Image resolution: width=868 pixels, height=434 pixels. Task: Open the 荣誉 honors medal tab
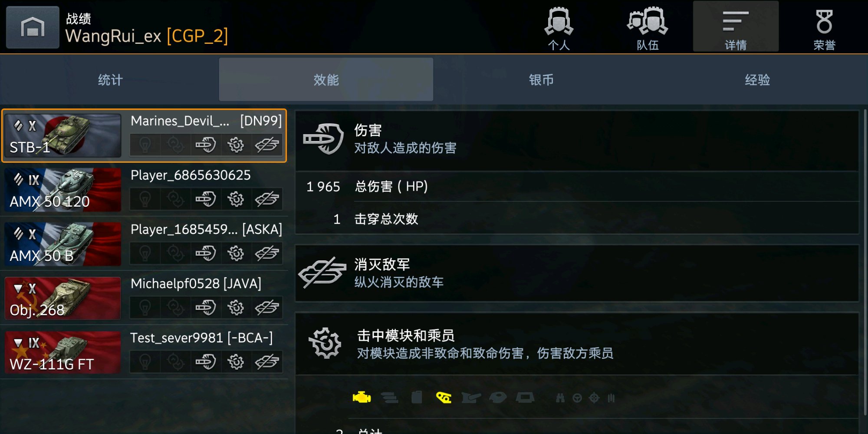[824, 28]
